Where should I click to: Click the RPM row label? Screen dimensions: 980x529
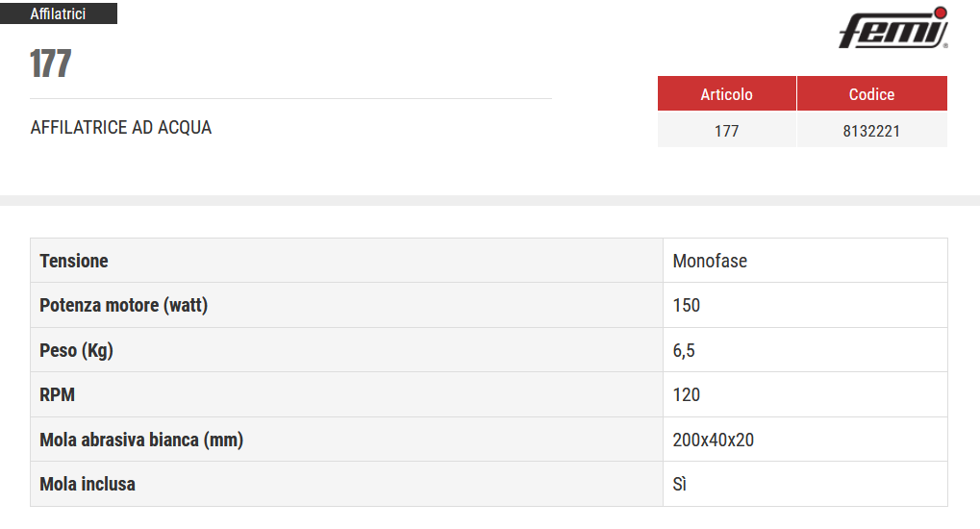(x=57, y=394)
